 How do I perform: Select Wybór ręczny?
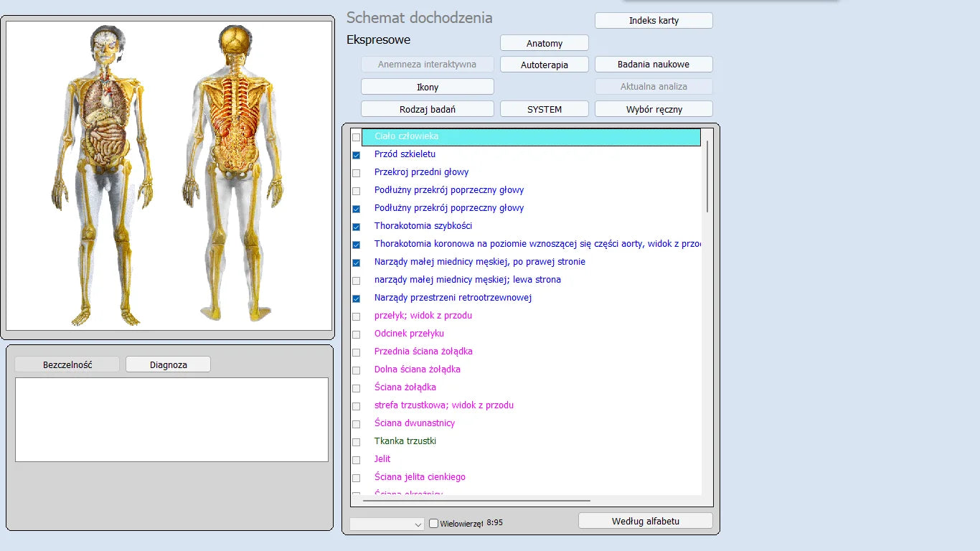(x=654, y=109)
